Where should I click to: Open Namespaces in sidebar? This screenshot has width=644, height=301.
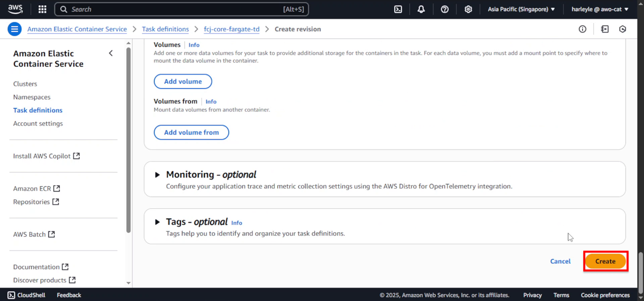tap(32, 97)
